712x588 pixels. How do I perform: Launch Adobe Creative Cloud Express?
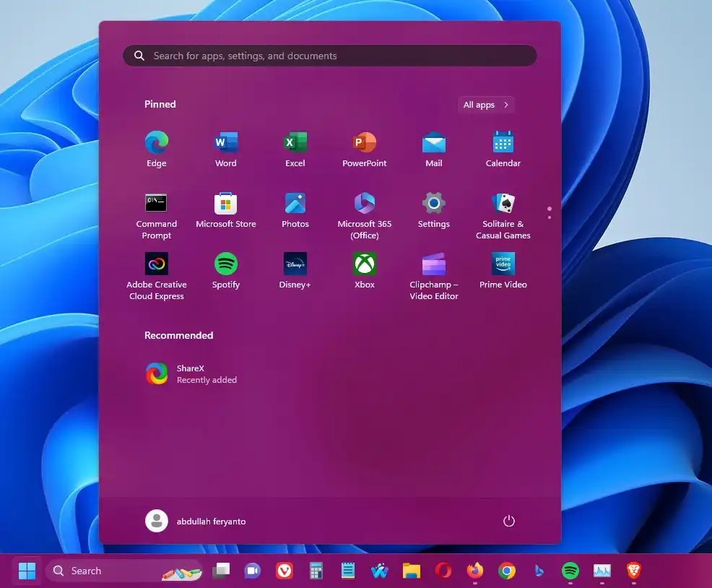coord(157,265)
